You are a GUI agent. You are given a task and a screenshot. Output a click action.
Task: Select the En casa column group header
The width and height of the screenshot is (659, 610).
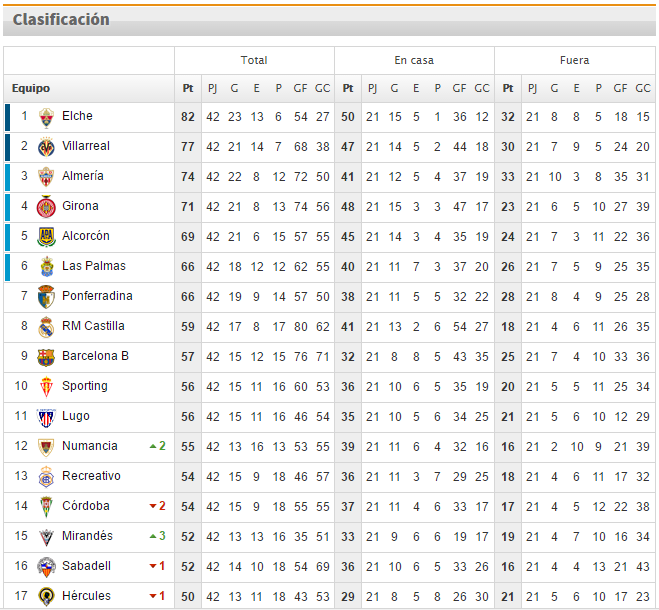coord(414,61)
